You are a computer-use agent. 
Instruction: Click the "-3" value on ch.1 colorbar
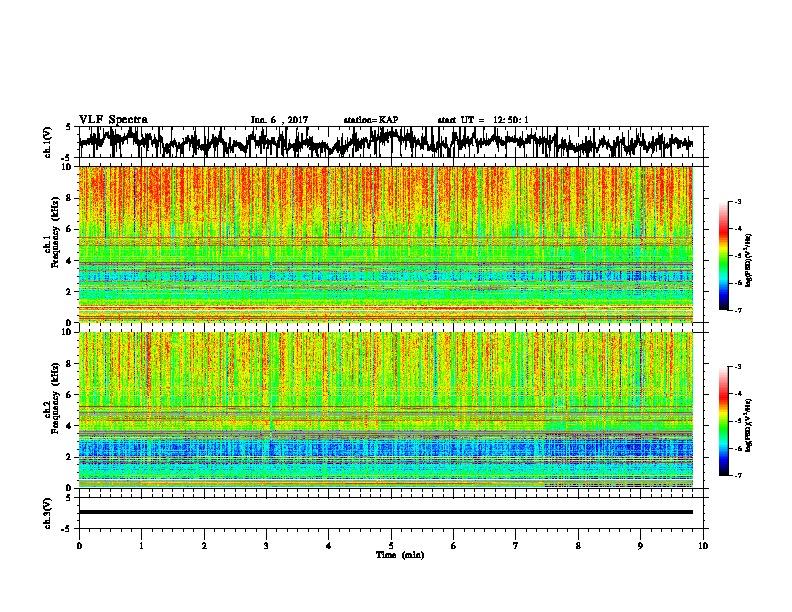[x=738, y=201]
